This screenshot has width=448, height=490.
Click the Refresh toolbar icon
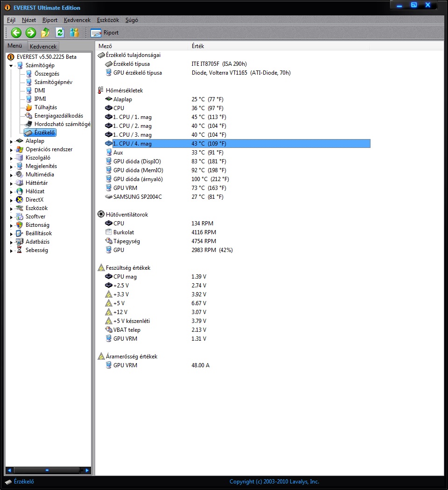(x=60, y=33)
